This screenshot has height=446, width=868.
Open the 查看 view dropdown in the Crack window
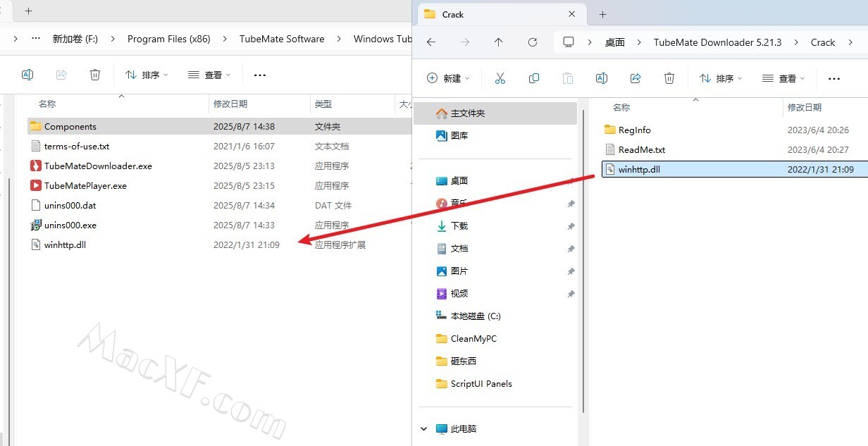pyautogui.click(x=783, y=78)
